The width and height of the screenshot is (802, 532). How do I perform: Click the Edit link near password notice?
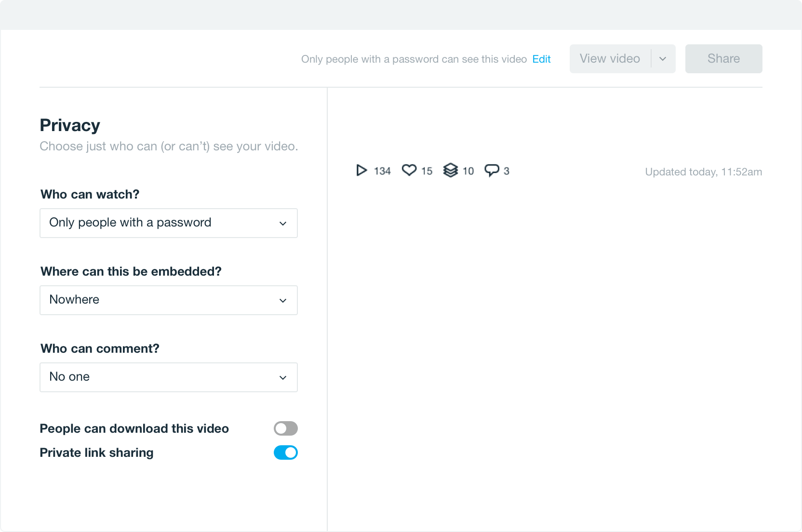click(541, 59)
